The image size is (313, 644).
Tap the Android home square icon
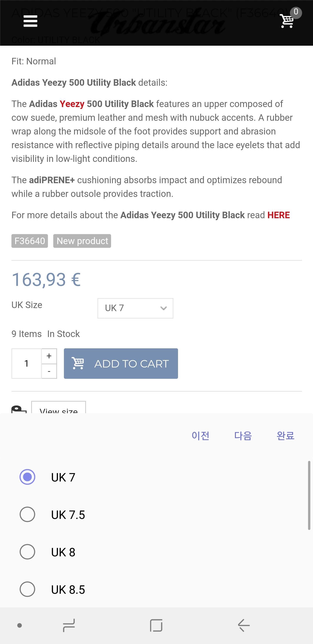pyautogui.click(x=156, y=625)
